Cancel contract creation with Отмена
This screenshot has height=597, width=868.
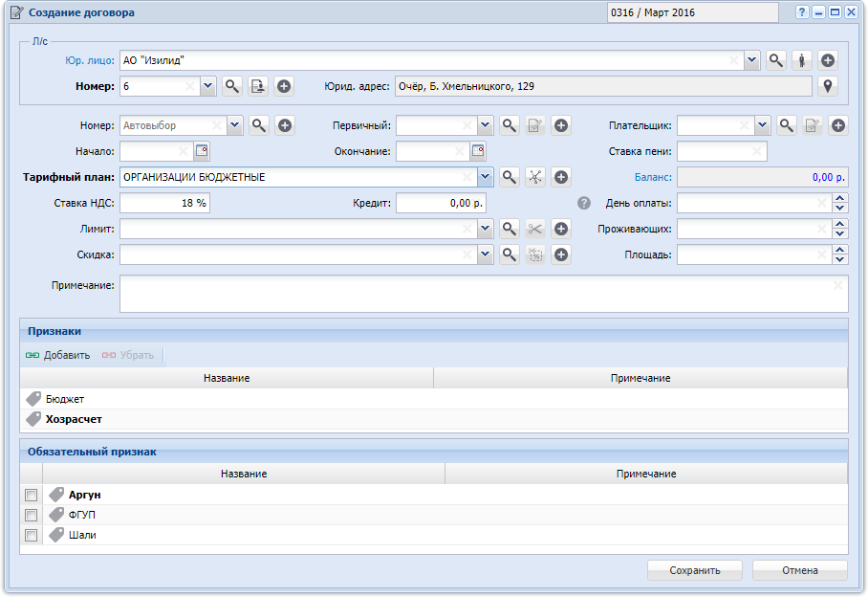click(800, 570)
